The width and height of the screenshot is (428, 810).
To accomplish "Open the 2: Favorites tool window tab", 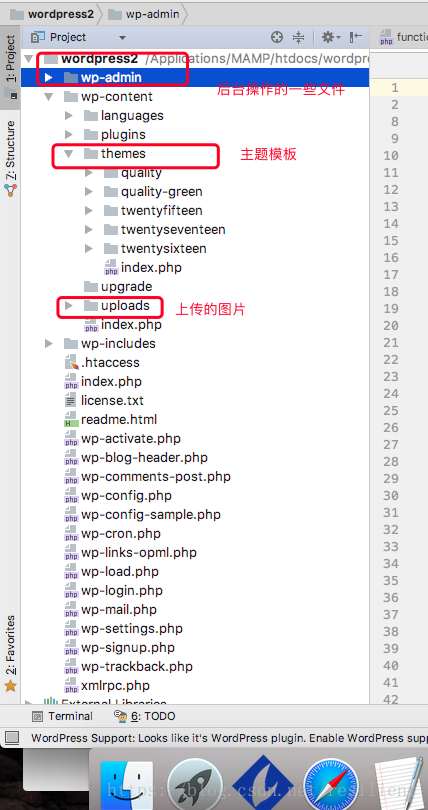I will point(10,653).
